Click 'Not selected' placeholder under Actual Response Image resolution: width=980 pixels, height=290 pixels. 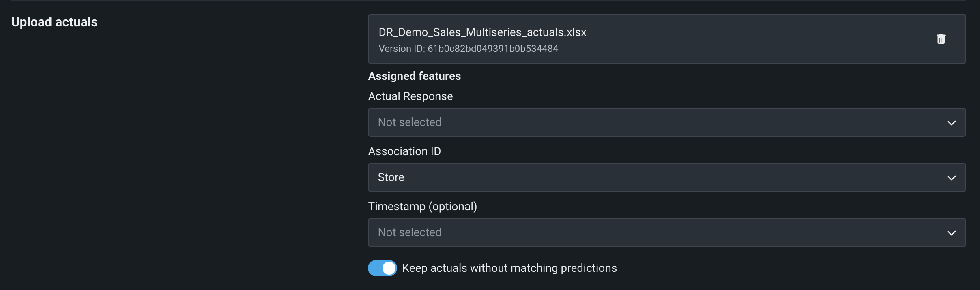[410, 122]
